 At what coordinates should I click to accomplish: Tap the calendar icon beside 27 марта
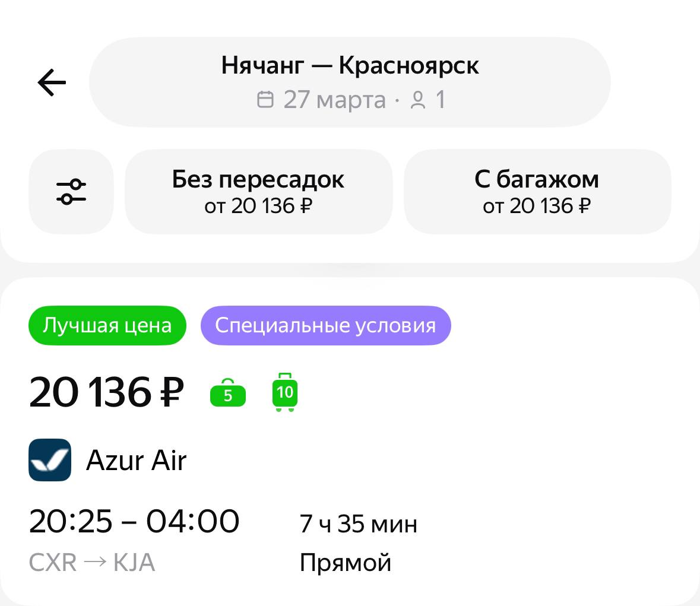tap(265, 100)
